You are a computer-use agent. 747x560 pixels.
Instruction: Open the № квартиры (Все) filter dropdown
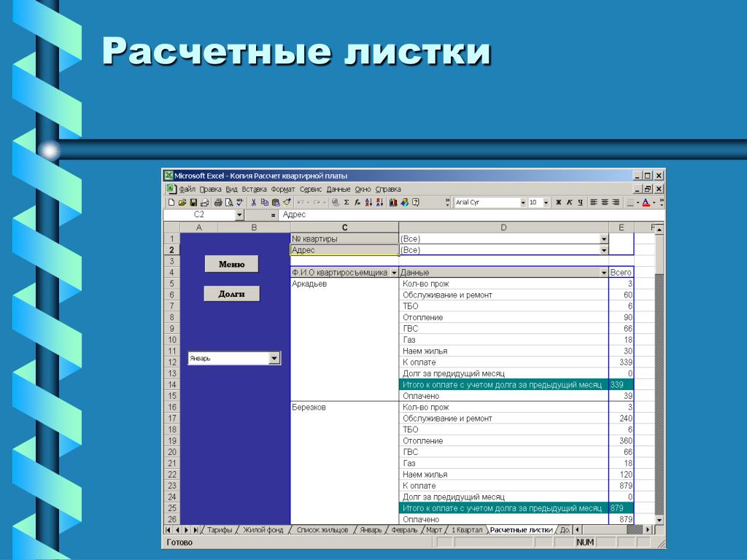604,238
